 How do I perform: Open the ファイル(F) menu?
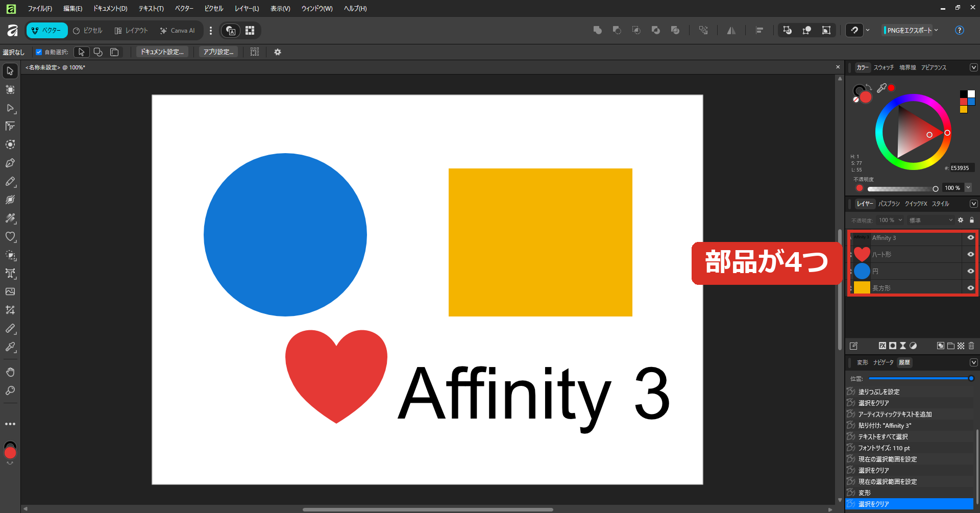pyautogui.click(x=40, y=9)
